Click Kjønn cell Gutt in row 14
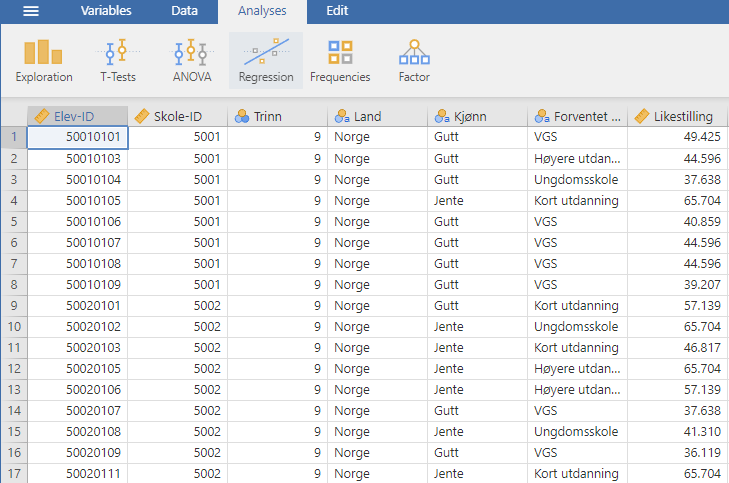 (477, 411)
